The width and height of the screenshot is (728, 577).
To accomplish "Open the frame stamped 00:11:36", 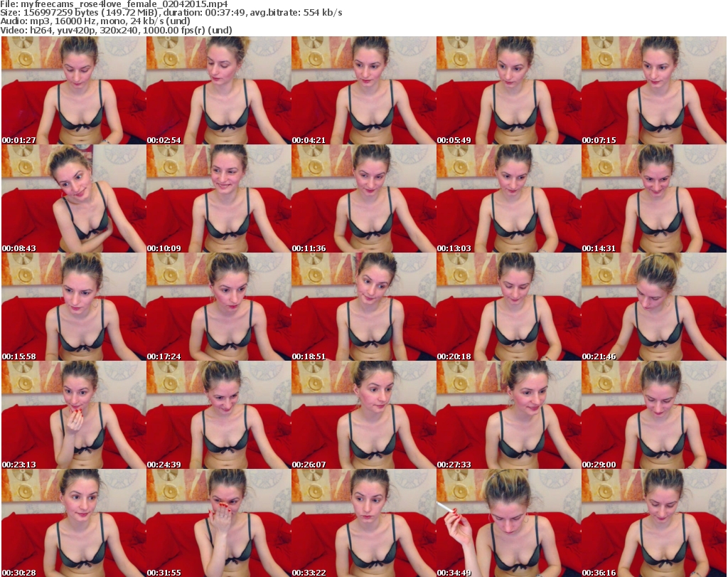I will (363, 198).
